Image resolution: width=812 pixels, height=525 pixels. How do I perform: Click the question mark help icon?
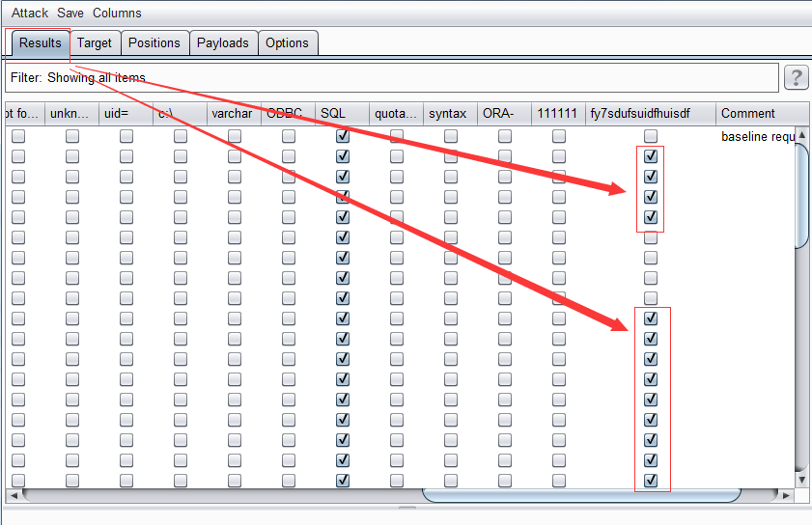(x=796, y=77)
